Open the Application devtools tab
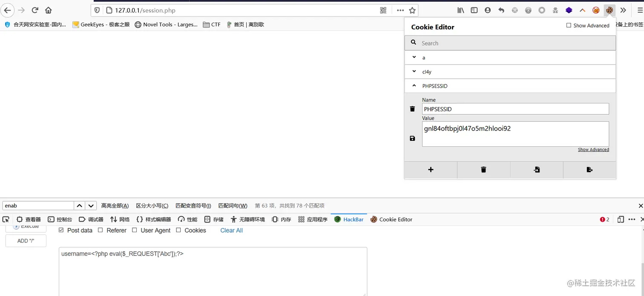The width and height of the screenshot is (644, 296). click(x=313, y=219)
